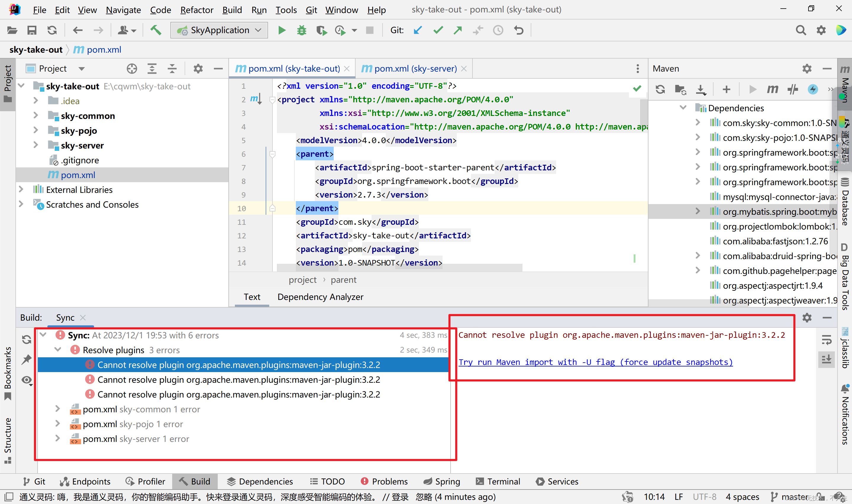Expand pom.xml sky-common error node
The width and height of the screenshot is (852, 504).
[57, 409]
